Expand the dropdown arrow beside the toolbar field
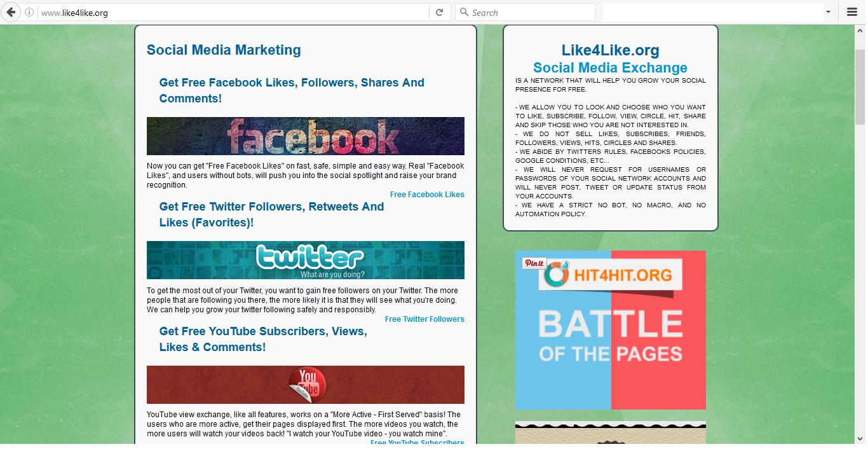The width and height of the screenshot is (868, 463). pos(828,12)
